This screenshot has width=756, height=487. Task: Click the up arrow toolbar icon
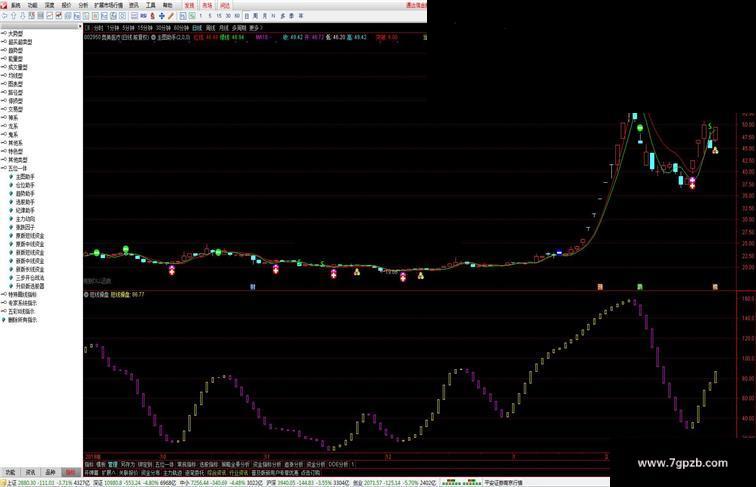coord(14,16)
